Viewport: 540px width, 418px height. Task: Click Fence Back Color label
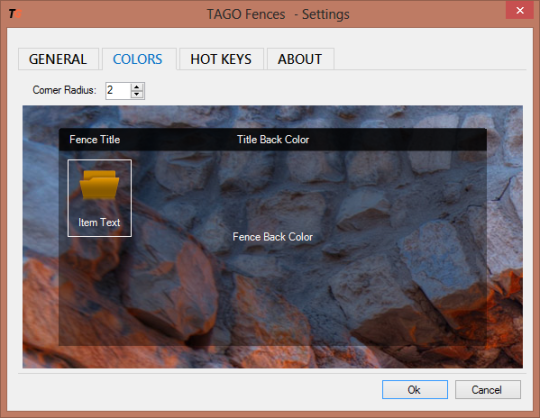pos(273,237)
